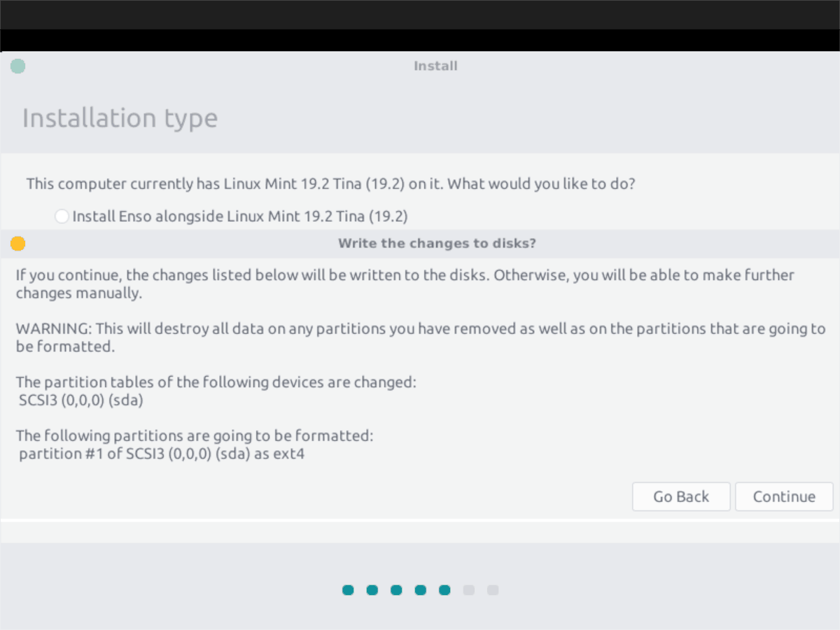840x630 pixels.
Task: Click the Write the changes to disks header
Action: (437, 243)
